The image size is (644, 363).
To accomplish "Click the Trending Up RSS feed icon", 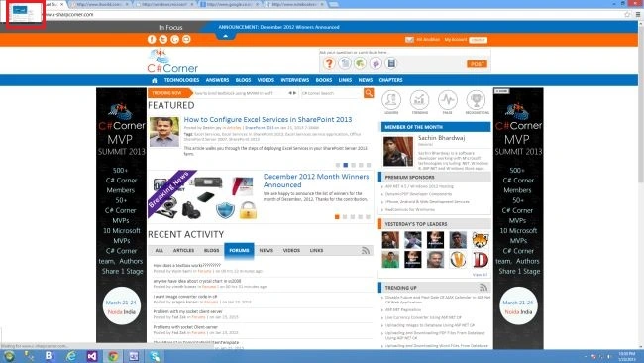I will (x=483, y=287).
